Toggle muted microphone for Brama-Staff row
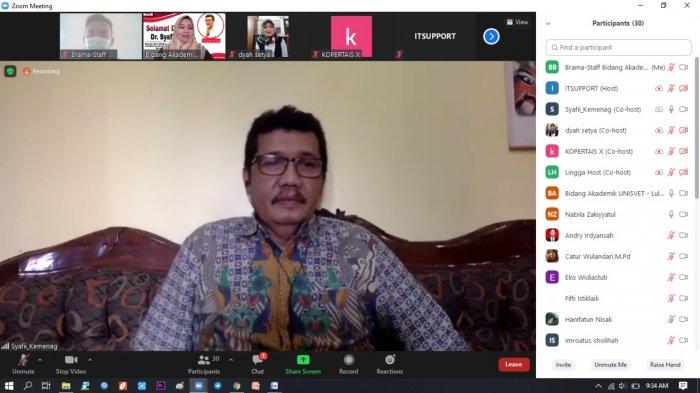 tap(671, 67)
